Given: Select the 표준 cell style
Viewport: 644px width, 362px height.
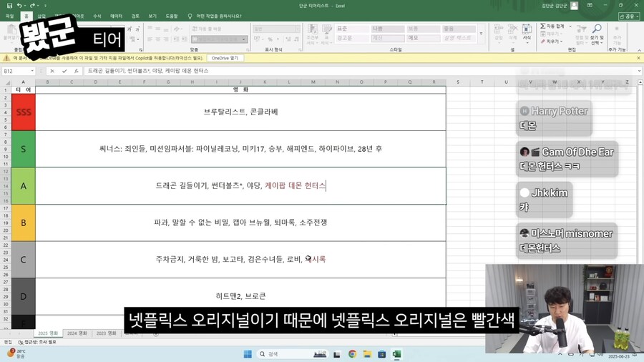Looking at the screenshot, I should (x=351, y=29).
